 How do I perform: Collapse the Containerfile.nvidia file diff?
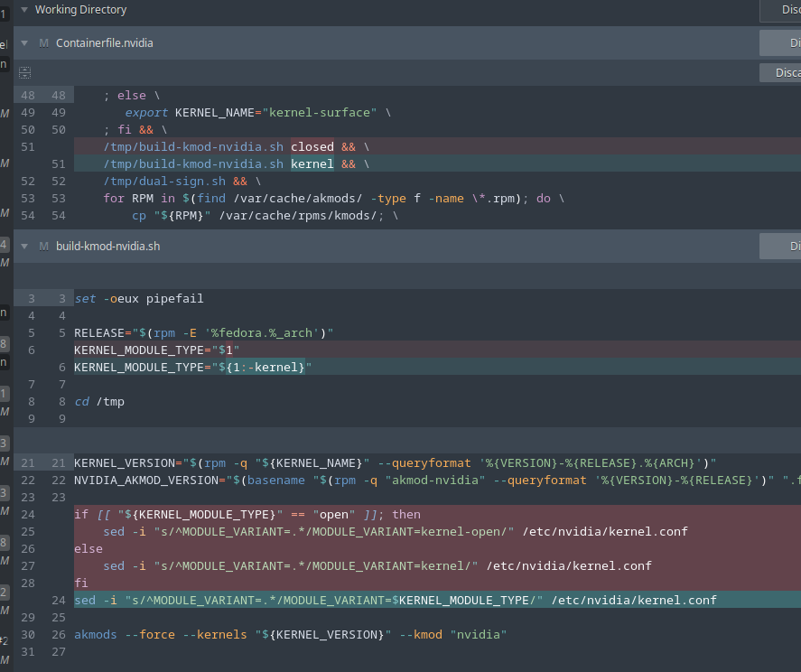(23, 43)
